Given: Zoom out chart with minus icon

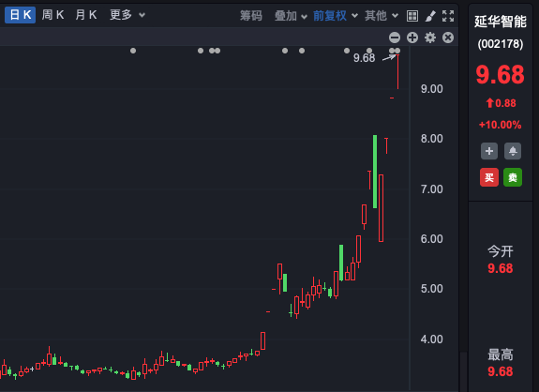Looking at the screenshot, I should [x=395, y=38].
